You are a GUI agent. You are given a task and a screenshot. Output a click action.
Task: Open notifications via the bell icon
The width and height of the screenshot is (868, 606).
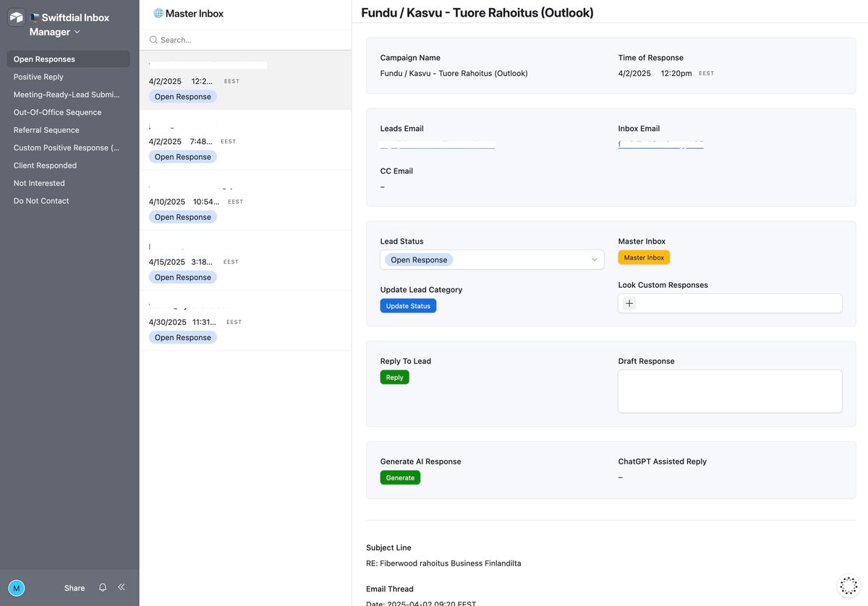coord(101,587)
